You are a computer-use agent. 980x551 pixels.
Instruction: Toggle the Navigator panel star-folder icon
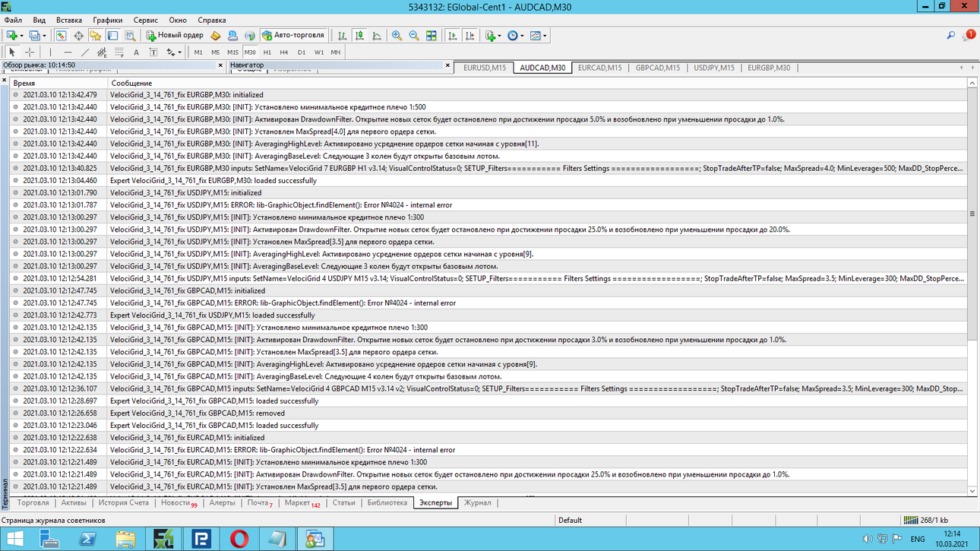click(x=95, y=35)
